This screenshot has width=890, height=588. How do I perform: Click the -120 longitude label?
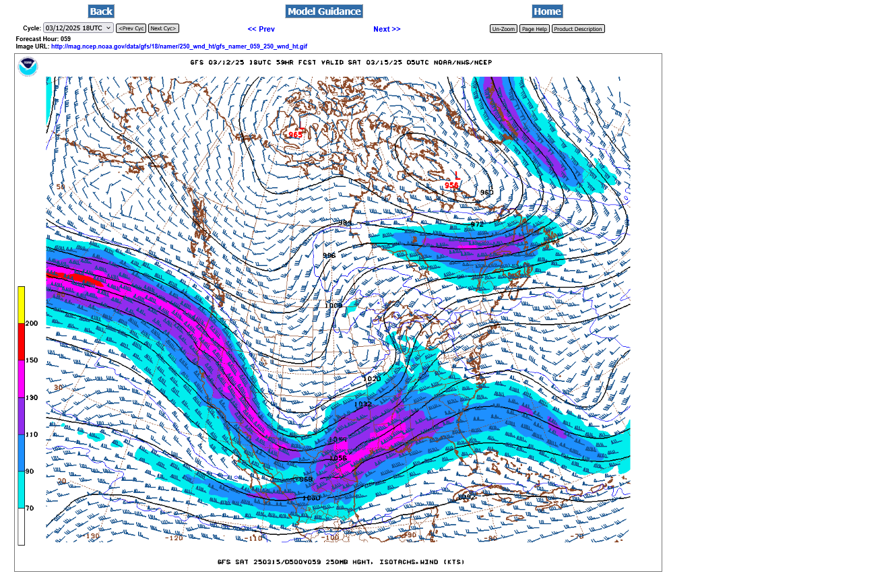tap(174, 537)
